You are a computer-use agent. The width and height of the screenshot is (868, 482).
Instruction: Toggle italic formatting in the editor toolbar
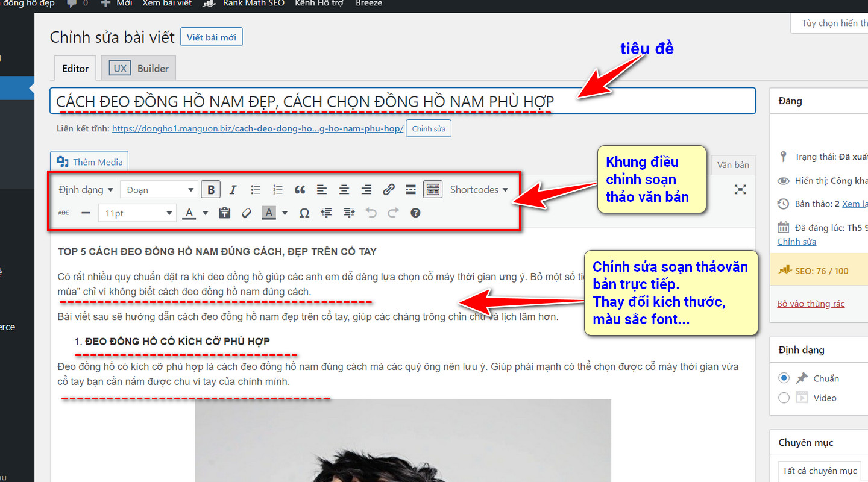[x=233, y=190]
